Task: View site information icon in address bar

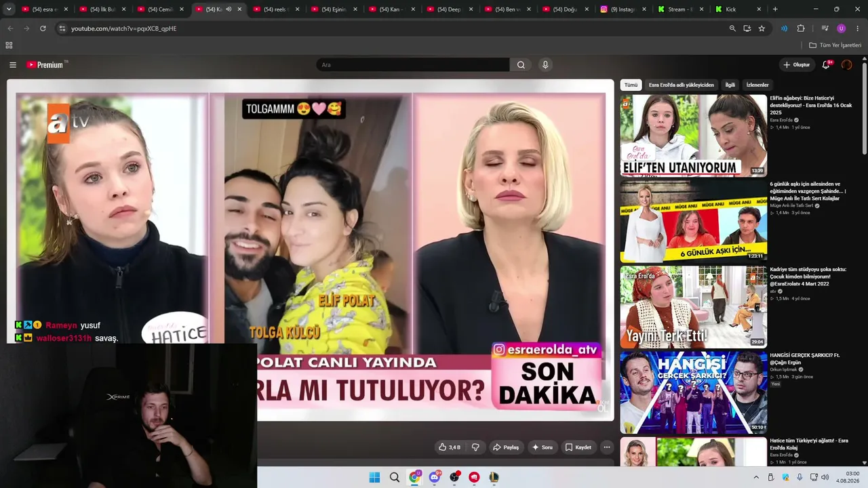Action: click(x=62, y=28)
